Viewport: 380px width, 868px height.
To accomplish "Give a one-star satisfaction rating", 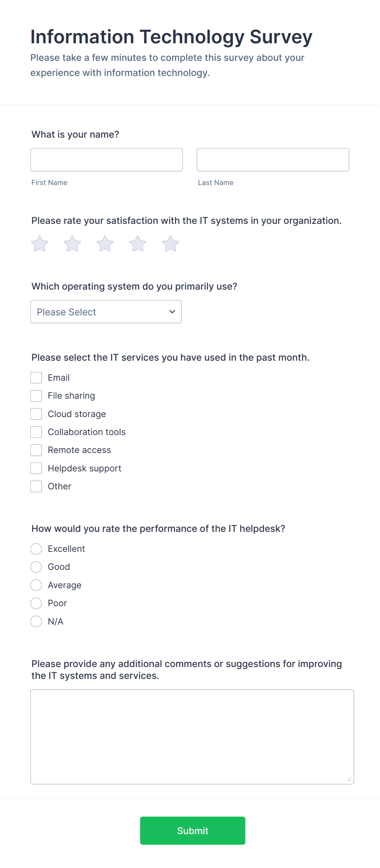I will click(x=39, y=243).
